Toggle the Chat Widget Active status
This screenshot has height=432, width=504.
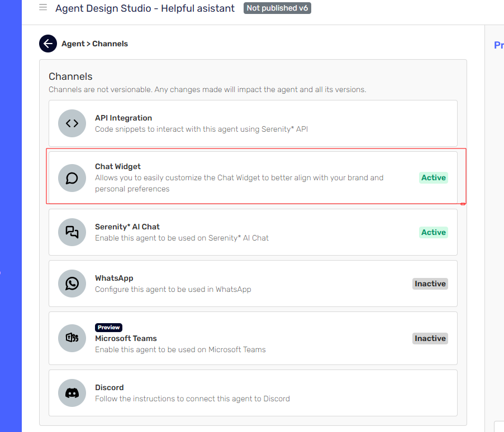pos(433,177)
